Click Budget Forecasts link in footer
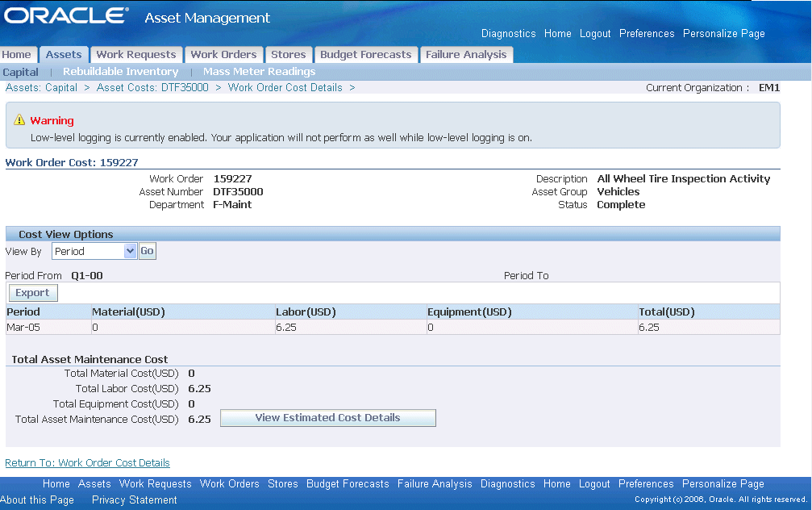Screen dimensions: 812x510 pos(348,483)
